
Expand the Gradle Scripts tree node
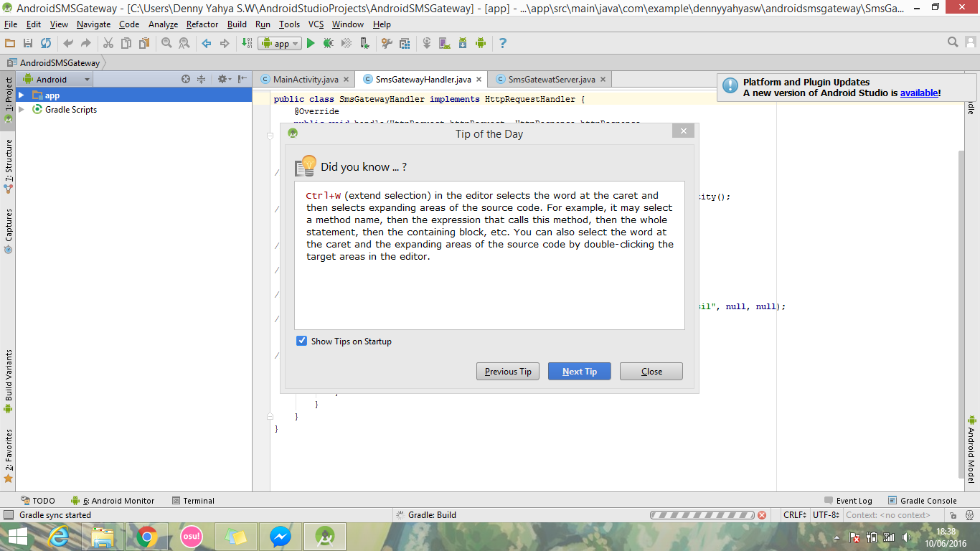[22, 109]
